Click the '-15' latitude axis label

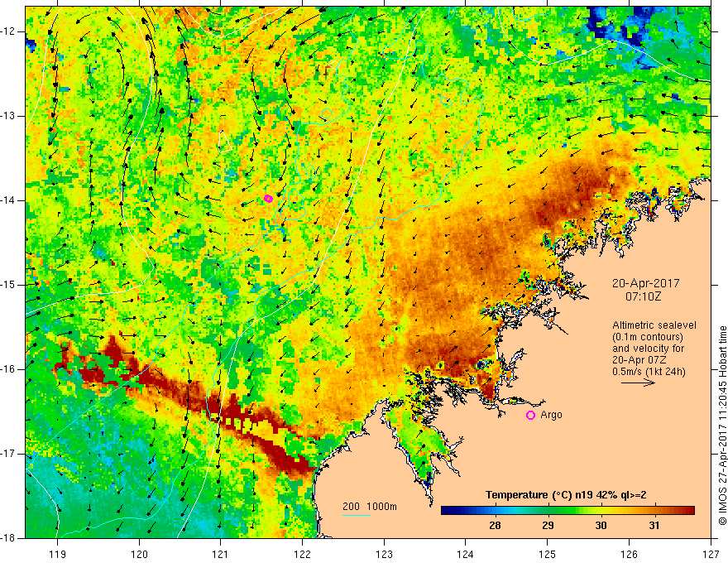click(x=7, y=285)
